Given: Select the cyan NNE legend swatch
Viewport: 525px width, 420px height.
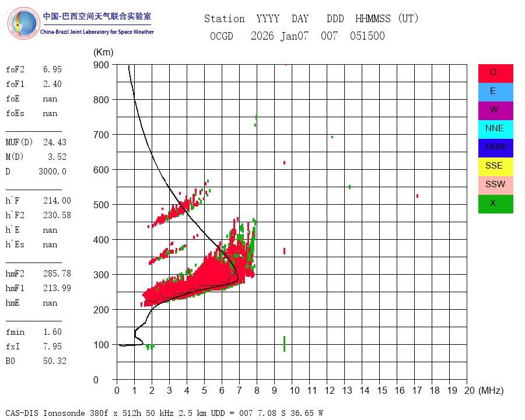Looking at the screenshot, I should [x=495, y=129].
